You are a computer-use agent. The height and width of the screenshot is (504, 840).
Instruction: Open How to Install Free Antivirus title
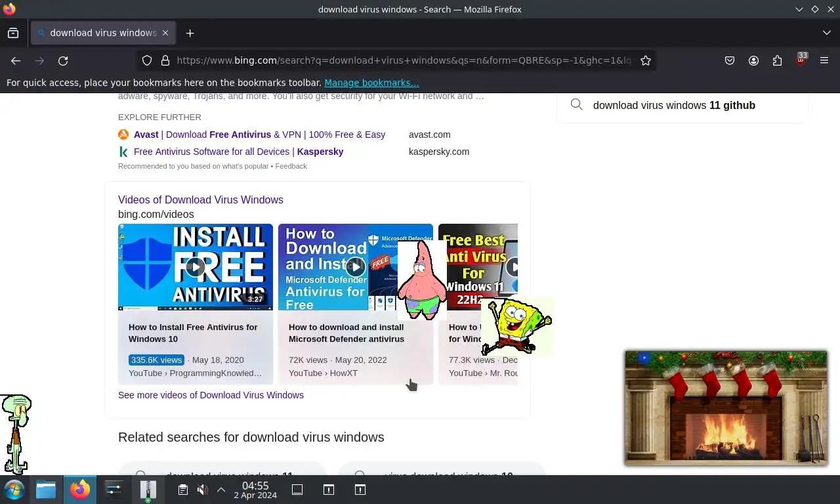[193, 333]
